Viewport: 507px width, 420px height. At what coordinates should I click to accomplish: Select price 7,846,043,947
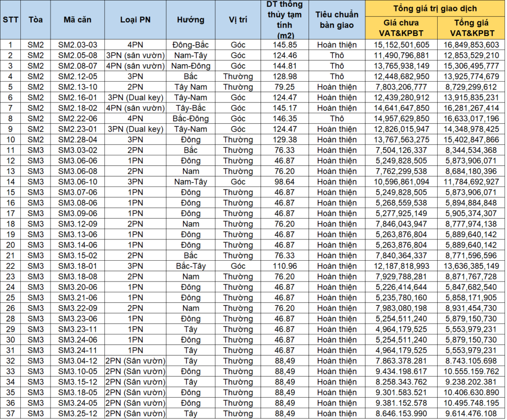401,224
